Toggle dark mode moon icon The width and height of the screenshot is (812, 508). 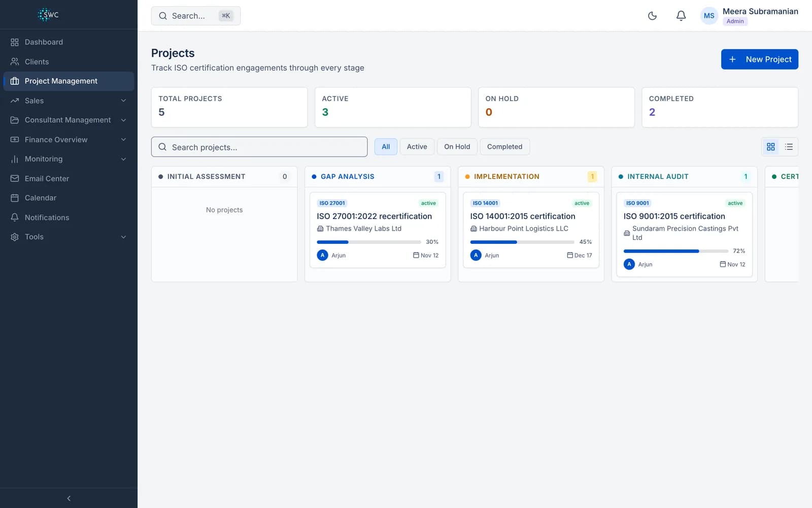click(653, 16)
